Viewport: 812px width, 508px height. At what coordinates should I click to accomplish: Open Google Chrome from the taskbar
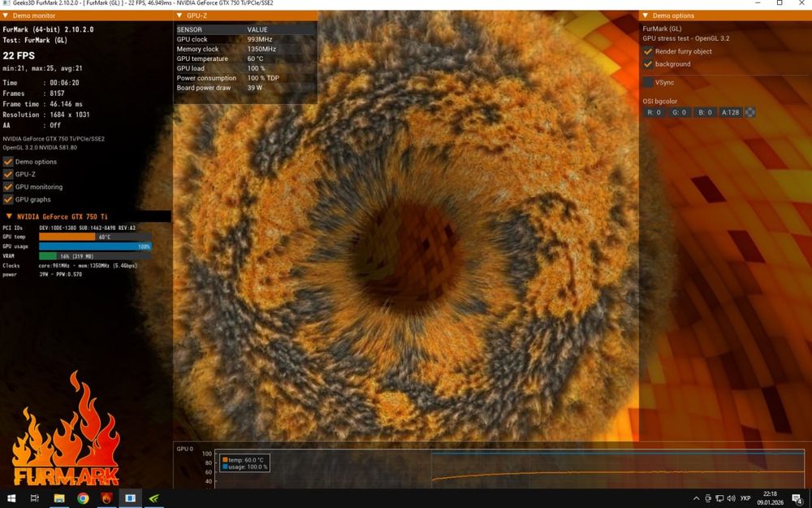pyautogui.click(x=83, y=499)
